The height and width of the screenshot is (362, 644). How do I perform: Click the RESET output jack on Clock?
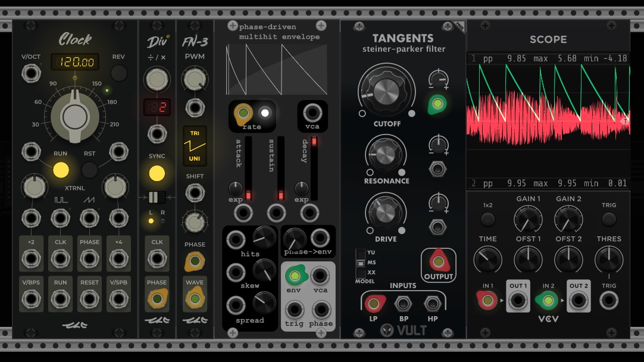(89, 299)
